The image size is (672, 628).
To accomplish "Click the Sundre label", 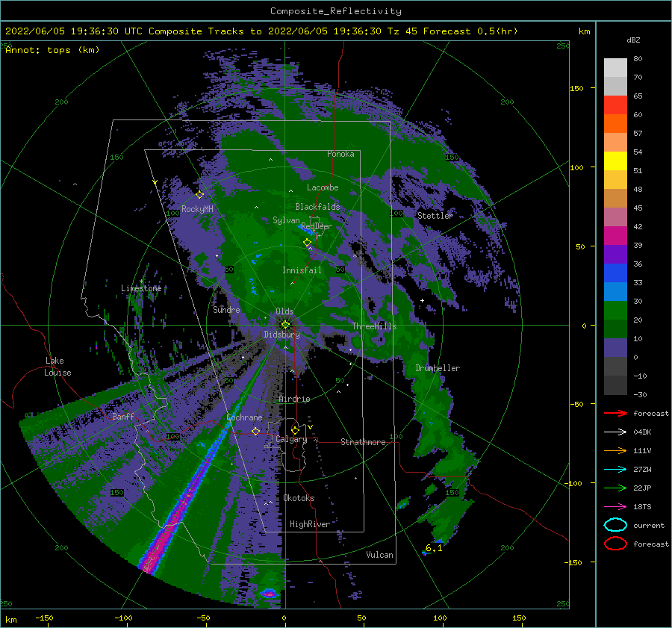I will click(x=226, y=309).
